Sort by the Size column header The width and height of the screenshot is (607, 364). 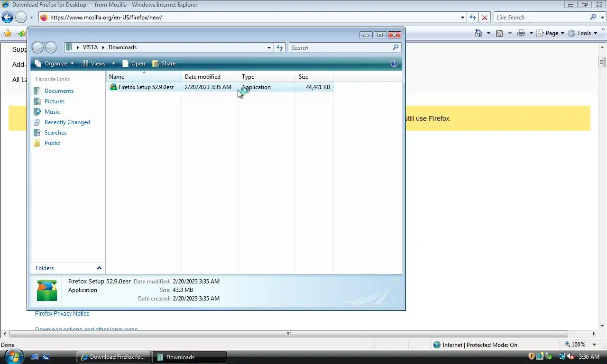click(314, 77)
